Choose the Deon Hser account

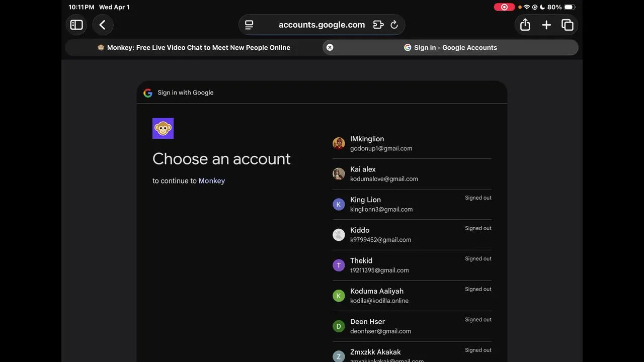[x=412, y=326]
